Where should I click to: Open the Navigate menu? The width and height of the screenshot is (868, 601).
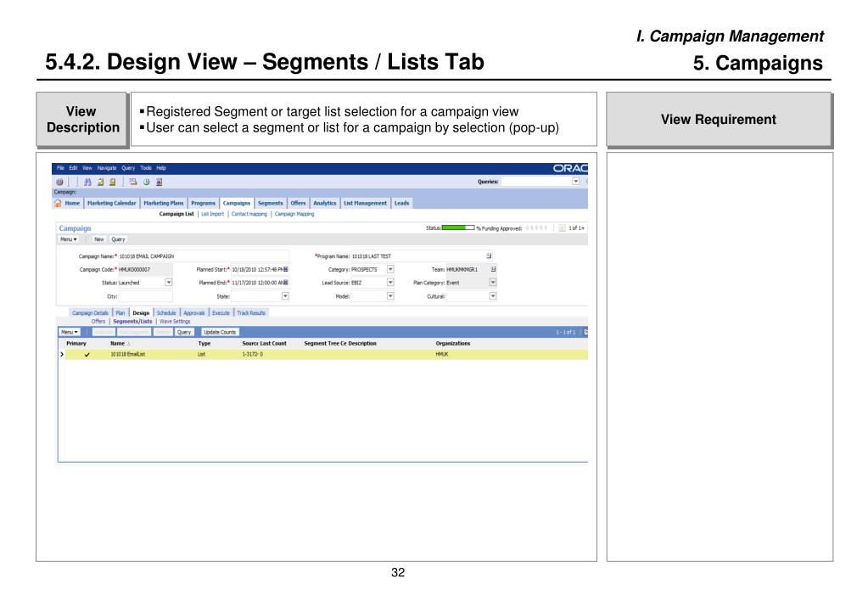(x=107, y=168)
